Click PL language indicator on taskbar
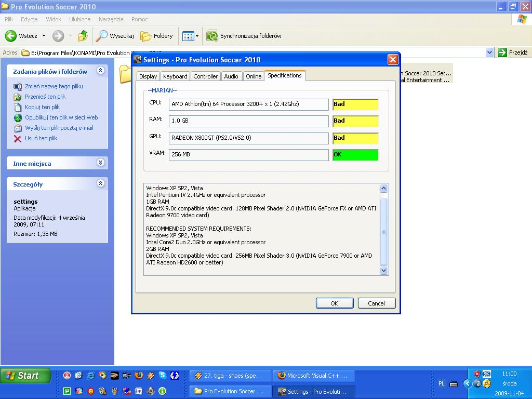Image resolution: width=532 pixels, height=399 pixels. [x=442, y=383]
